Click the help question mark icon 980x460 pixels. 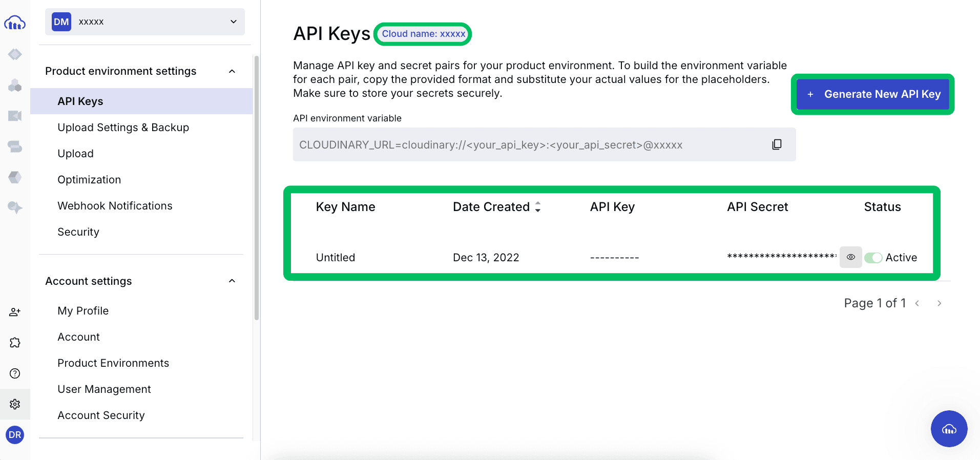click(15, 373)
